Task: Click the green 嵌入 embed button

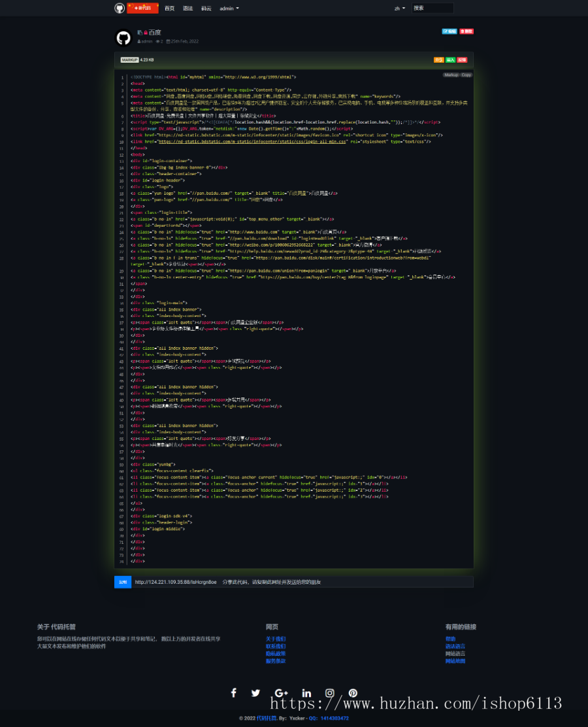Action: [450, 59]
